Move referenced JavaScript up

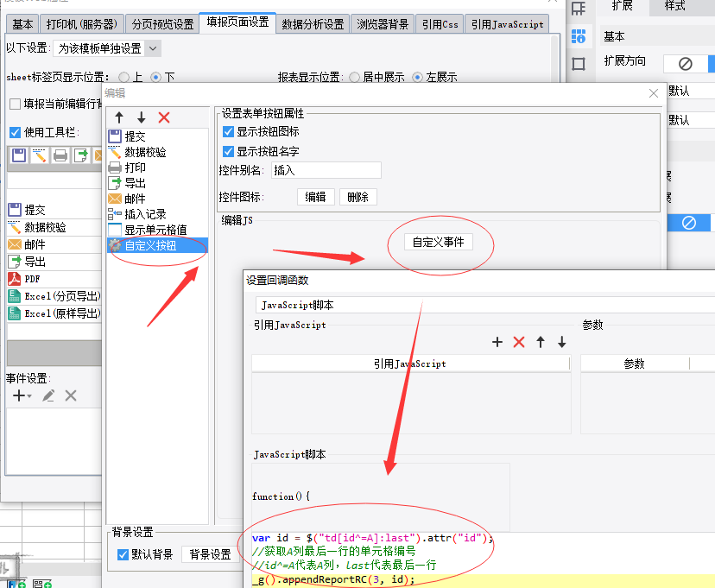click(541, 342)
